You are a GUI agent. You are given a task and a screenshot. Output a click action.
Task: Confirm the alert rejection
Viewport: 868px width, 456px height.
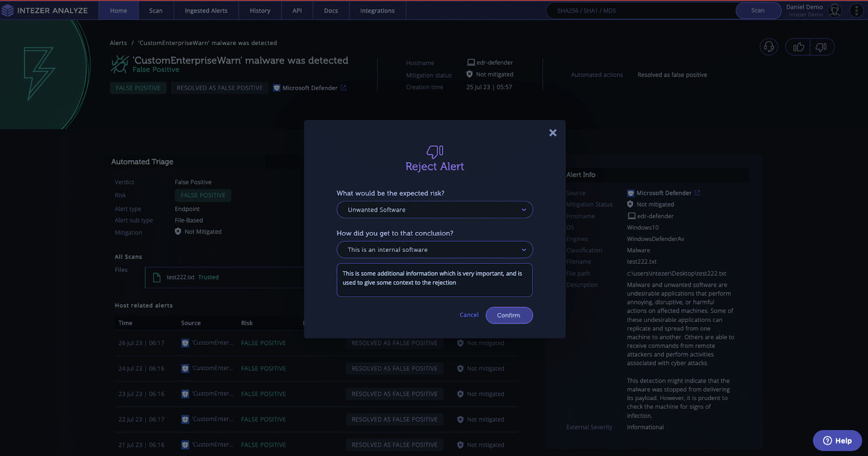(509, 315)
